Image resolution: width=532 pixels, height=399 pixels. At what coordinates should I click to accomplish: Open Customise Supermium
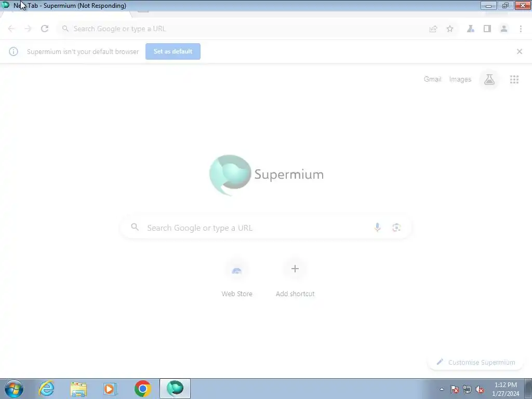point(476,362)
